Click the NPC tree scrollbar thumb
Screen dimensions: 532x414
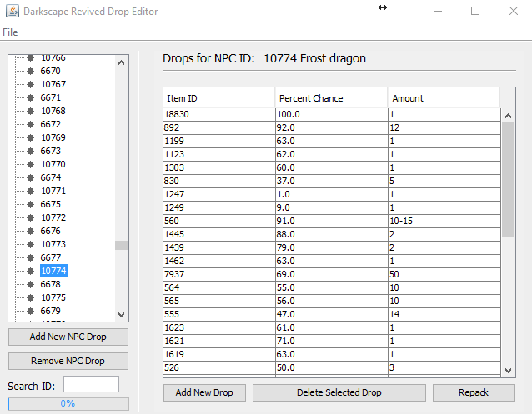[121, 245]
